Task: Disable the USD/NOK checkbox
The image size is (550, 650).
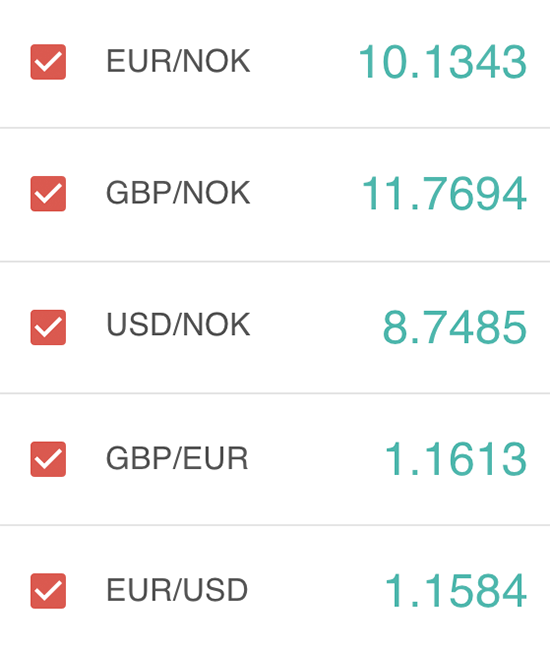Action: click(48, 327)
